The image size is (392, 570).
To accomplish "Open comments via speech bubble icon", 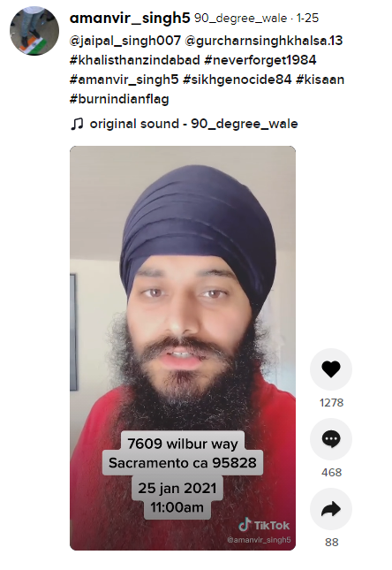I will click(330, 439).
